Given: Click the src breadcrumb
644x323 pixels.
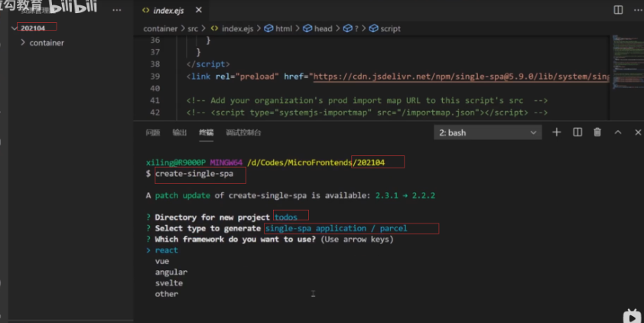Looking at the screenshot, I should point(193,28).
